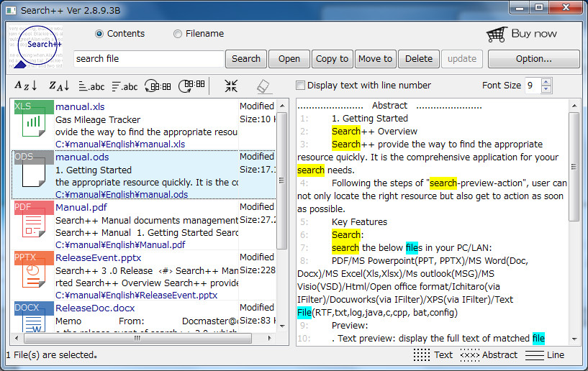
Task: Click the Move to button
Action: pyautogui.click(x=376, y=59)
